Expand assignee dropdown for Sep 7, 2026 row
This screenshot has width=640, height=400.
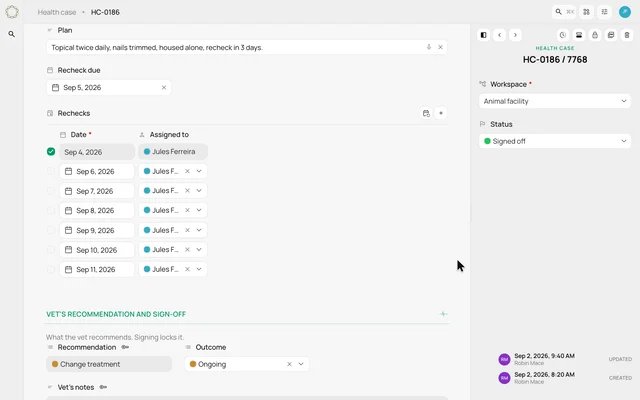(x=199, y=191)
